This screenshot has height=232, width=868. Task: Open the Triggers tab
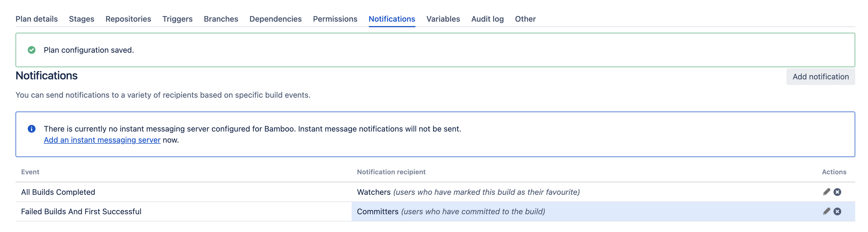(177, 19)
